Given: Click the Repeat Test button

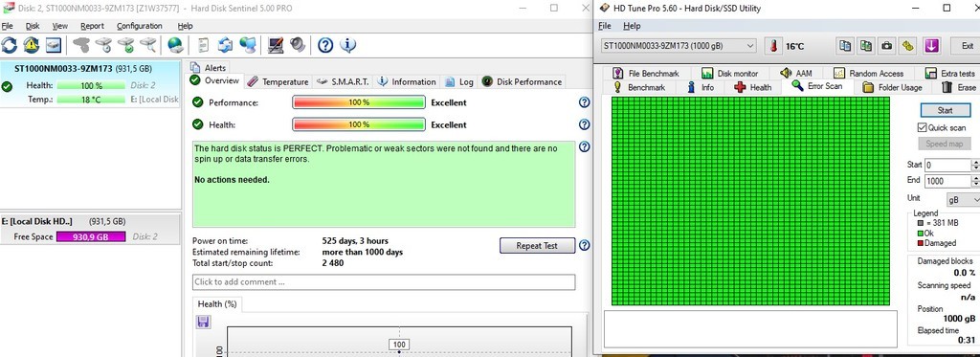Looking at the screenshot, I should click(537, 246).
